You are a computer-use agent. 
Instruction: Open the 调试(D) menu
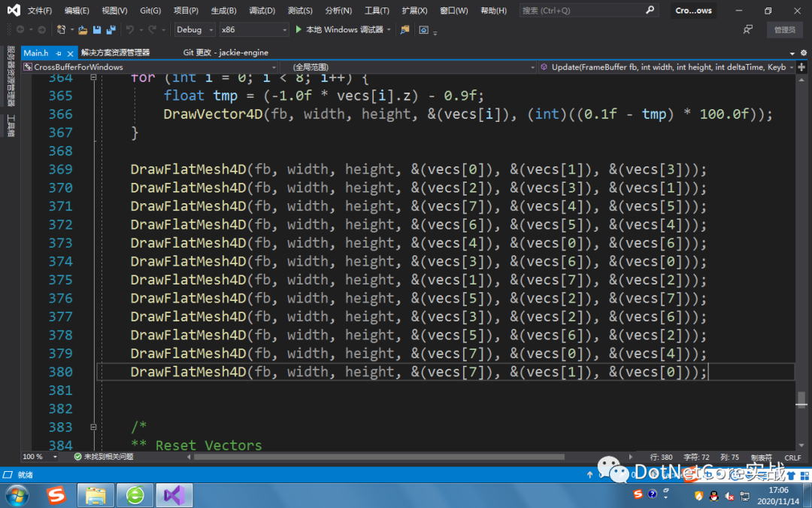click(260, 10)
